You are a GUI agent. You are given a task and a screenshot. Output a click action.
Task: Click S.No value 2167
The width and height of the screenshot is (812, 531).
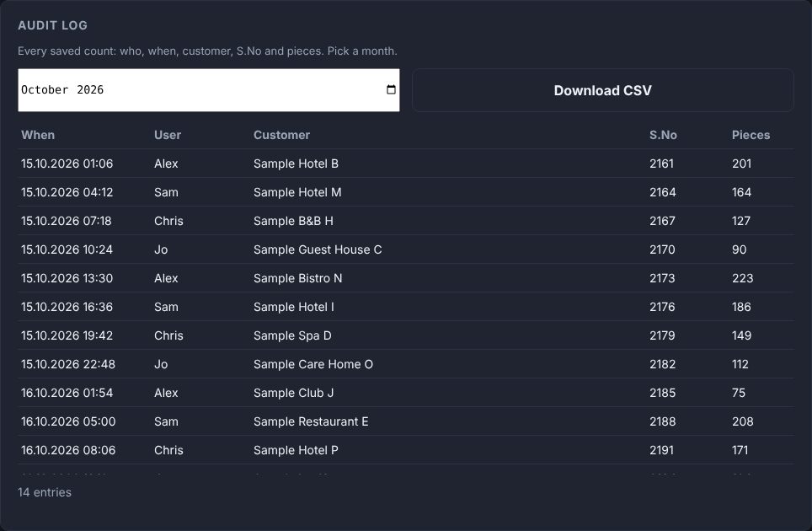click(x=662, y=221)
